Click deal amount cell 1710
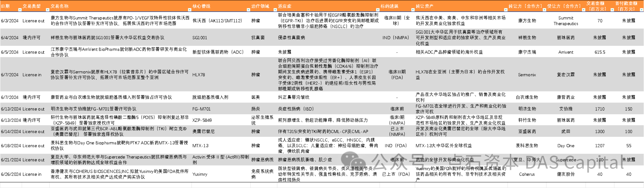 (600, 109)
